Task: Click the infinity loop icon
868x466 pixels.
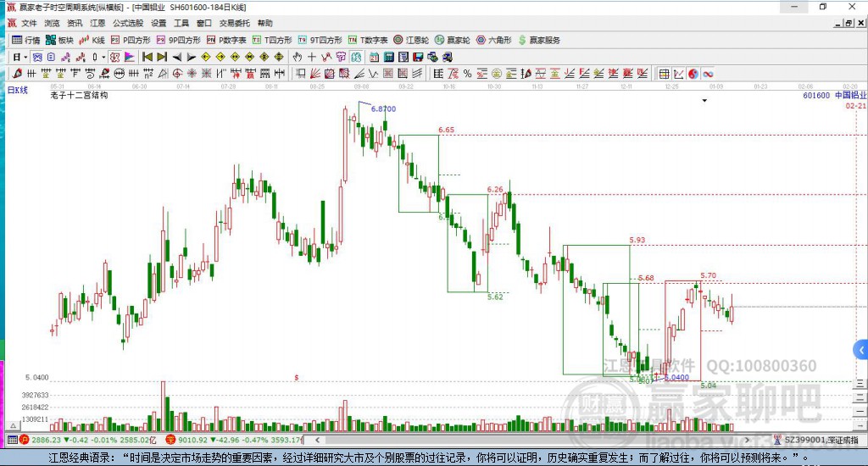Action: (708, 74)
